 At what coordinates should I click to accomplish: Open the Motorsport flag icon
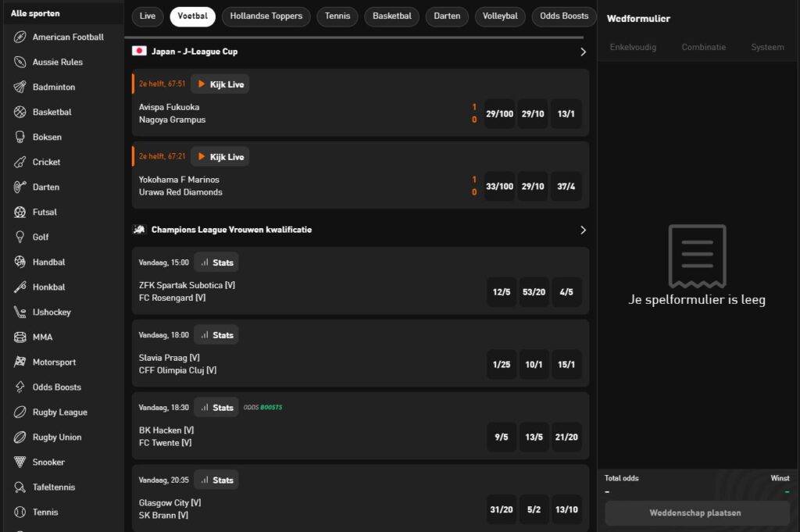[20, 362]
